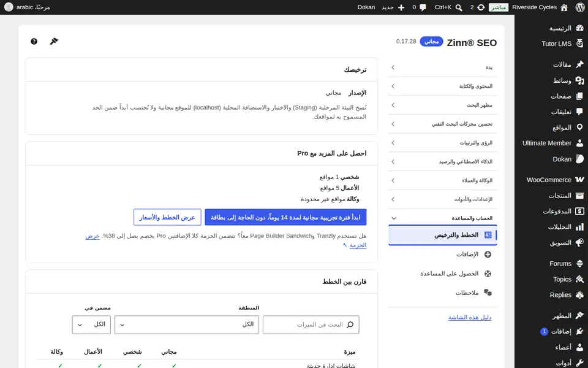Open the comments bubble icon in admin bar

tap(423, 7)
